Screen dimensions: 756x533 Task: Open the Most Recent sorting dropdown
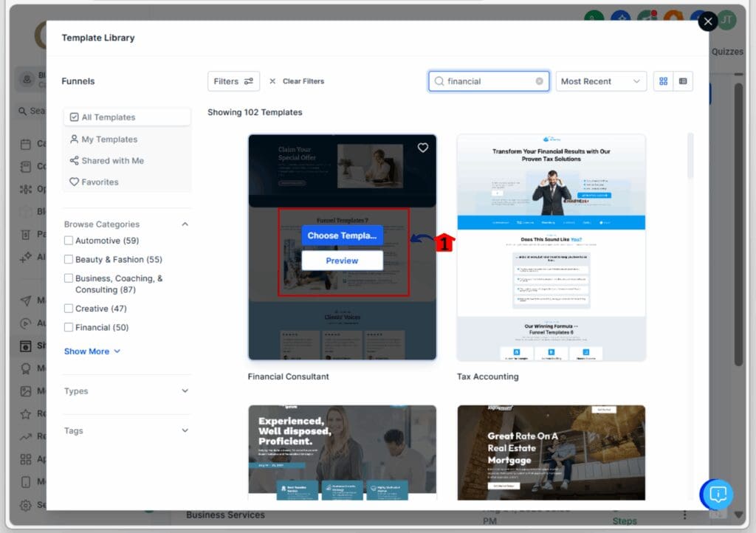[600, 81]
